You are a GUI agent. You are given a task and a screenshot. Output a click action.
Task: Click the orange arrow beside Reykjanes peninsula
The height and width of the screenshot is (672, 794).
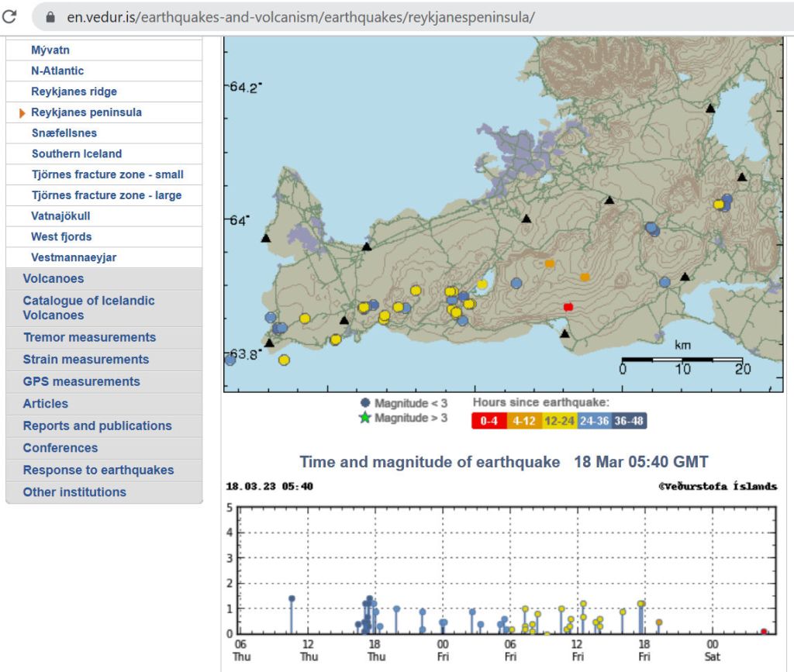tap(22, 112)
